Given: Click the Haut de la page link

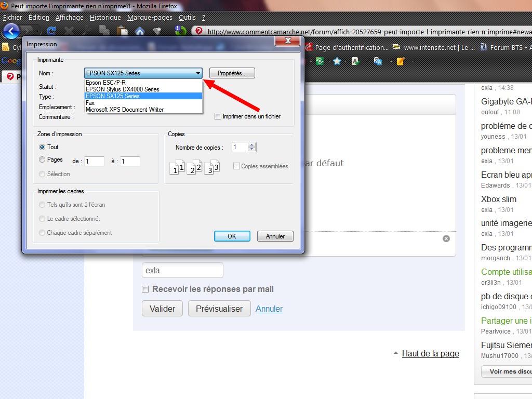Looking at the screenshot, I should coord(430,354).
